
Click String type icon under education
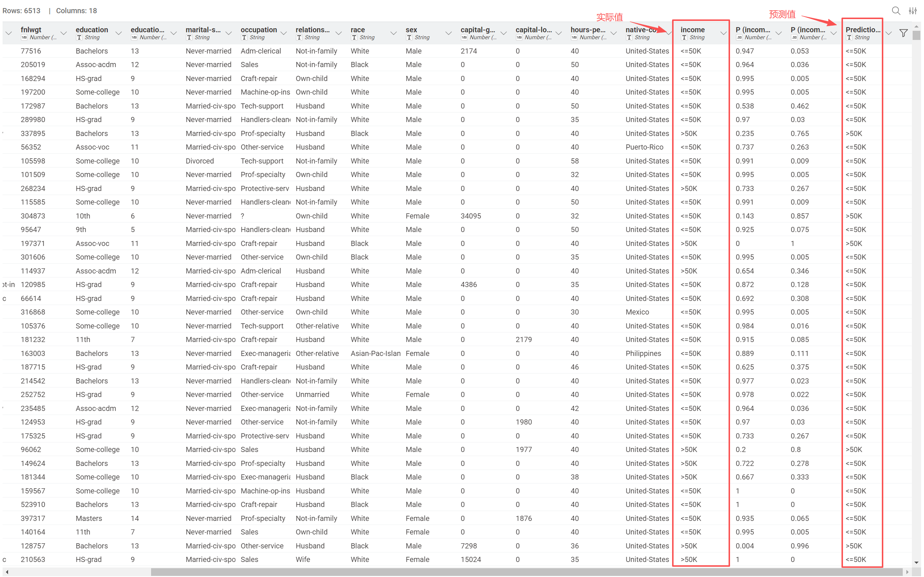click(79, 37)
